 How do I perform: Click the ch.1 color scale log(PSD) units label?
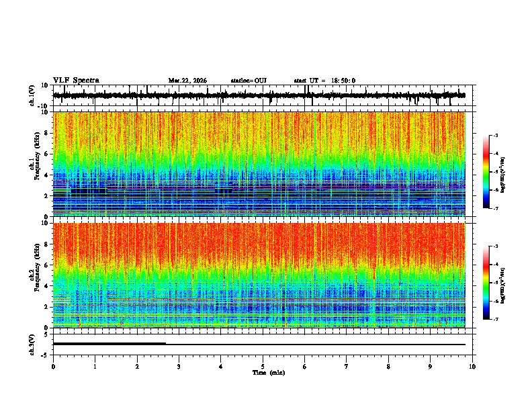pos(503,175)
